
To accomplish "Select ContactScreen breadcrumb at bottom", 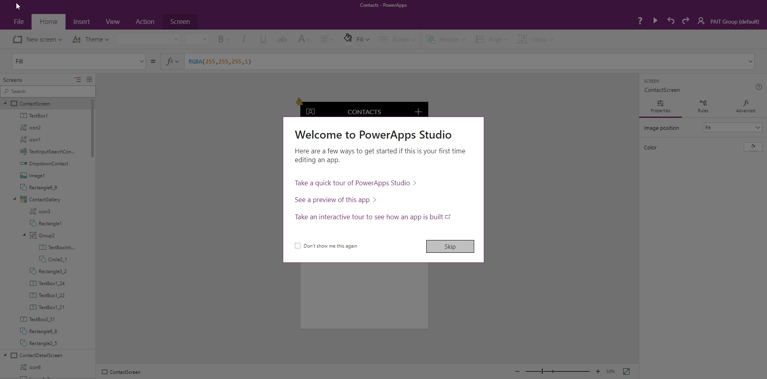I will pyautogui.click(x=121, y=372).
